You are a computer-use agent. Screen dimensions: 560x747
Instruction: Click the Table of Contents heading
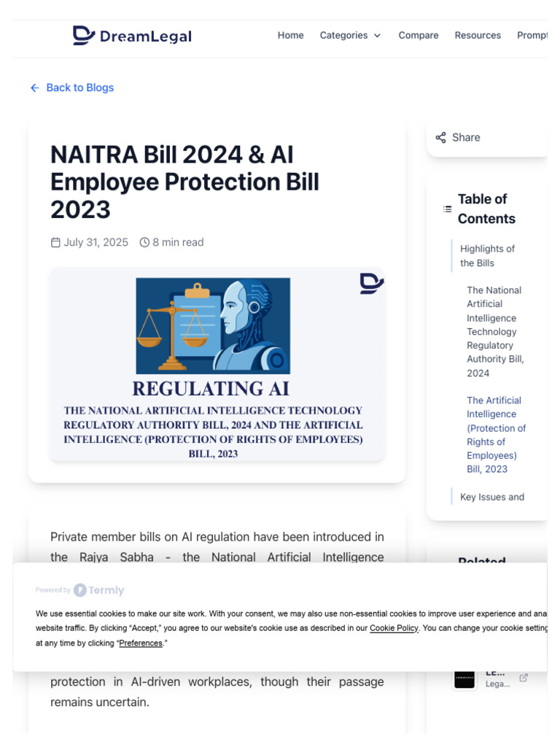point(486,209)
